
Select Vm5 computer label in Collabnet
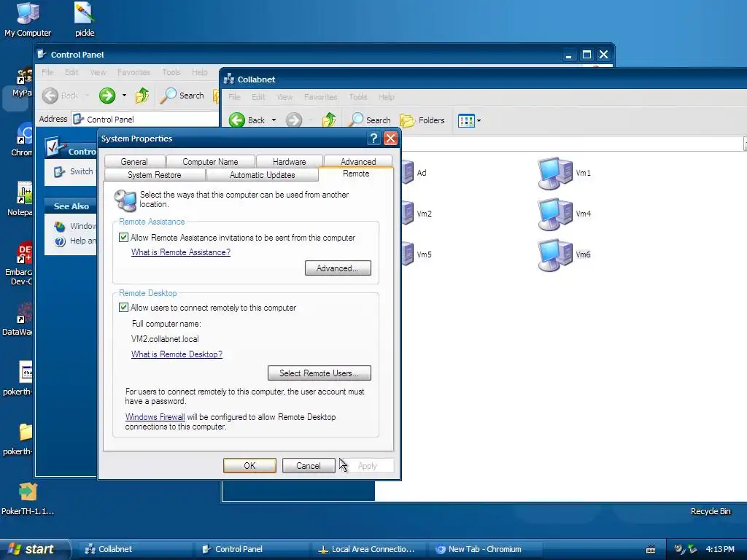point(424,254)
